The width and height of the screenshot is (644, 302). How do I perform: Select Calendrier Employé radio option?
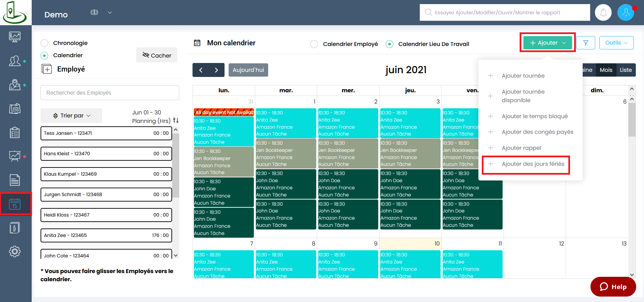314,44
